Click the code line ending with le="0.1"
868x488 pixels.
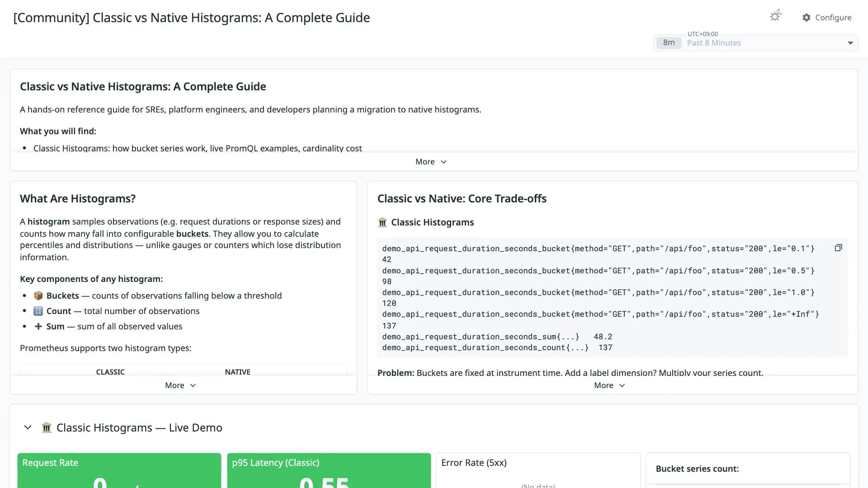598,249
